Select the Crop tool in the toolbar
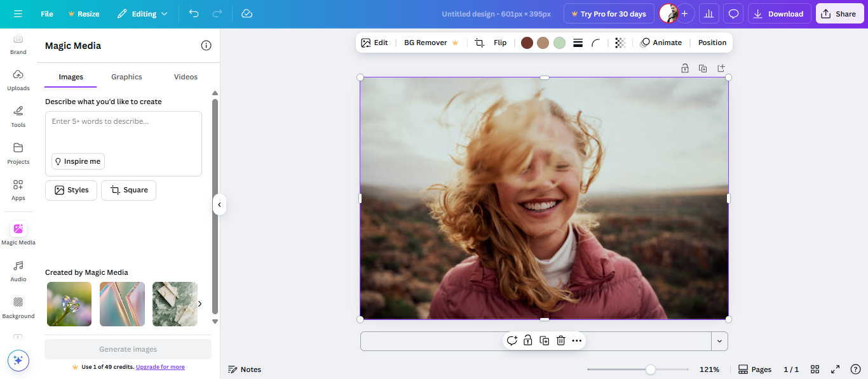 pos(479,43)
